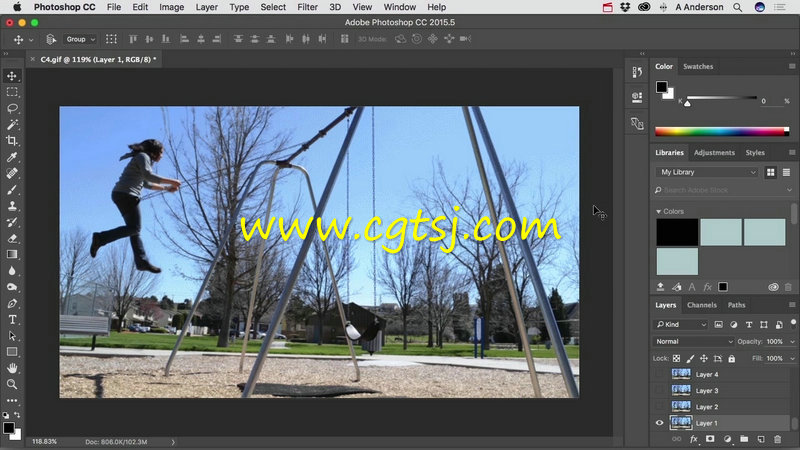Switch to the Channels tab
Screen dimensions: 800x450
pyautogui.click(x=702, y=305)
